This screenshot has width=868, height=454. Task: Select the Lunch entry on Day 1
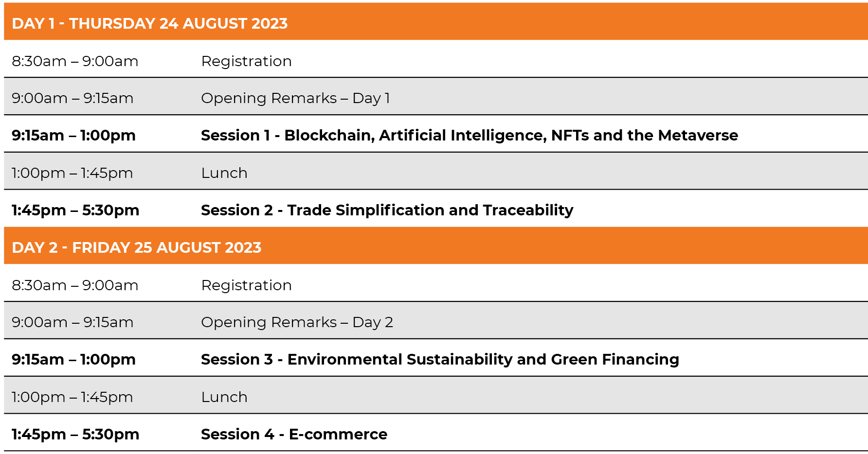pyautogui.click(x=224, y=173)
